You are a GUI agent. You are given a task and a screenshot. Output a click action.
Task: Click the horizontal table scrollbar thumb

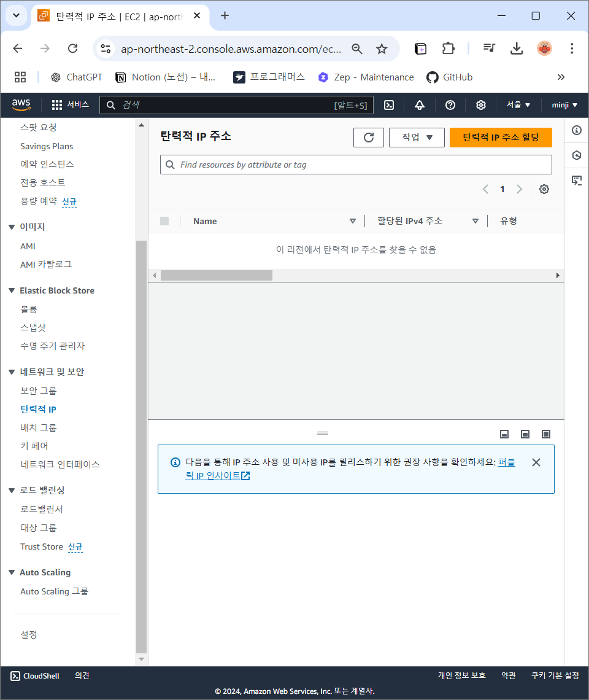coord(217,276)
